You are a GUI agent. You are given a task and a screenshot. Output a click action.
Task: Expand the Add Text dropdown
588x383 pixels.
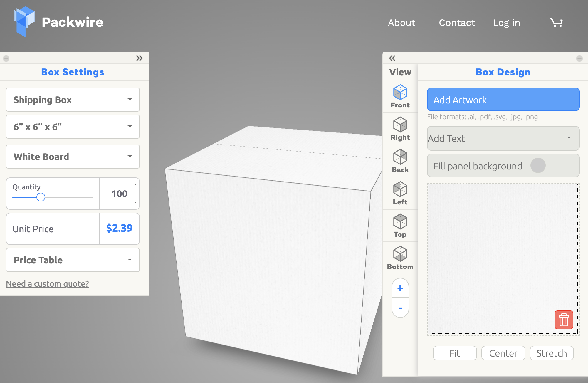[503, 138]
